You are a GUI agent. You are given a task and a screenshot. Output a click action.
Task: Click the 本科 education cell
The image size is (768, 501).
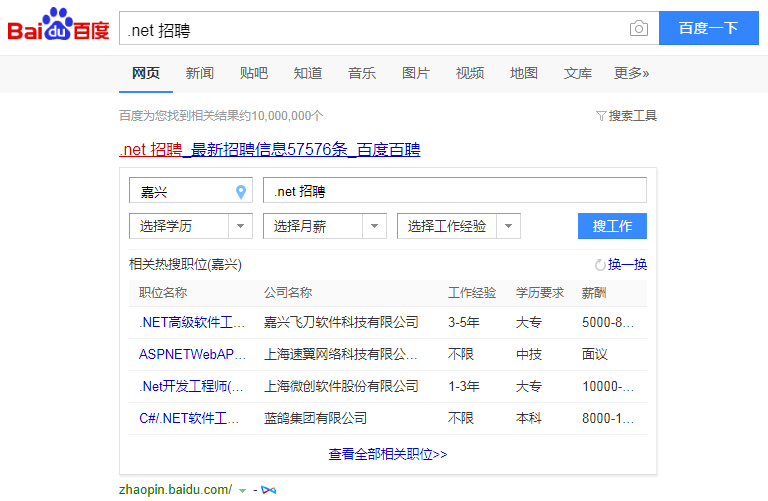click(x=529, y=418)
